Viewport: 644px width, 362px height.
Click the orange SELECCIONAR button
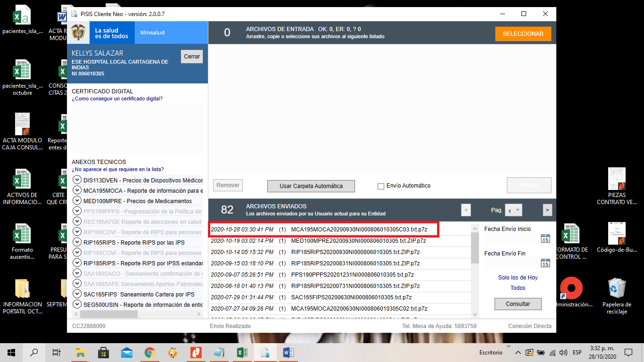click(x=523, y=34)
